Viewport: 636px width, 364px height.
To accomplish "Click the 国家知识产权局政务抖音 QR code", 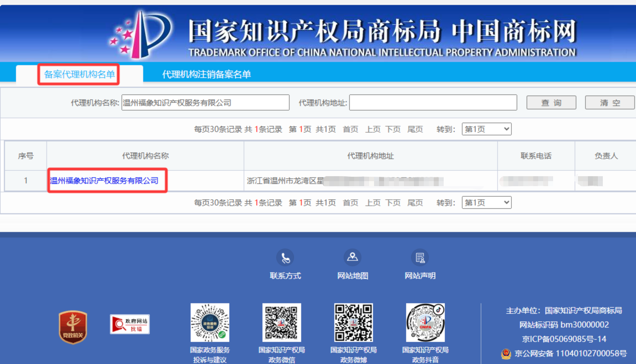I will pyautogui.click(x=425, y=323).
